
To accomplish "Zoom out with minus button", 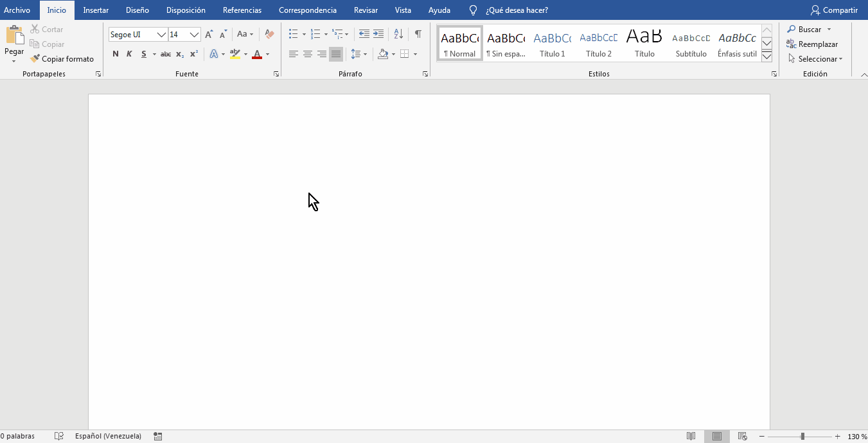I will click(x=762, y=437).
